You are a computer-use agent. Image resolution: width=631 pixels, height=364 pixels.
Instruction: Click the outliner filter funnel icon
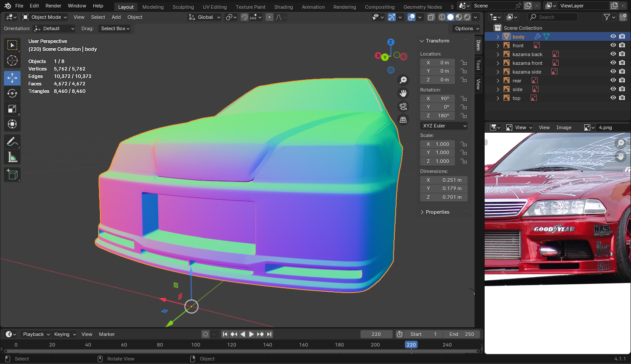tap(607, 17)
